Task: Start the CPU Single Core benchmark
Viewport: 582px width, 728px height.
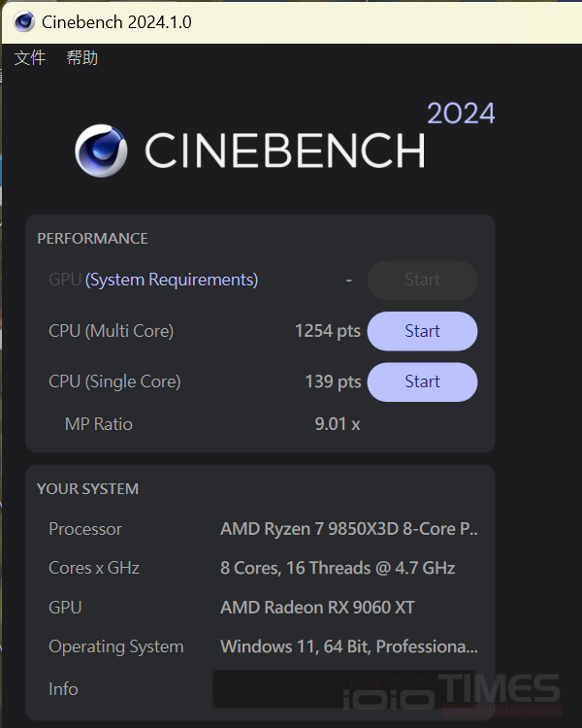Action: [x=422, y=381]
